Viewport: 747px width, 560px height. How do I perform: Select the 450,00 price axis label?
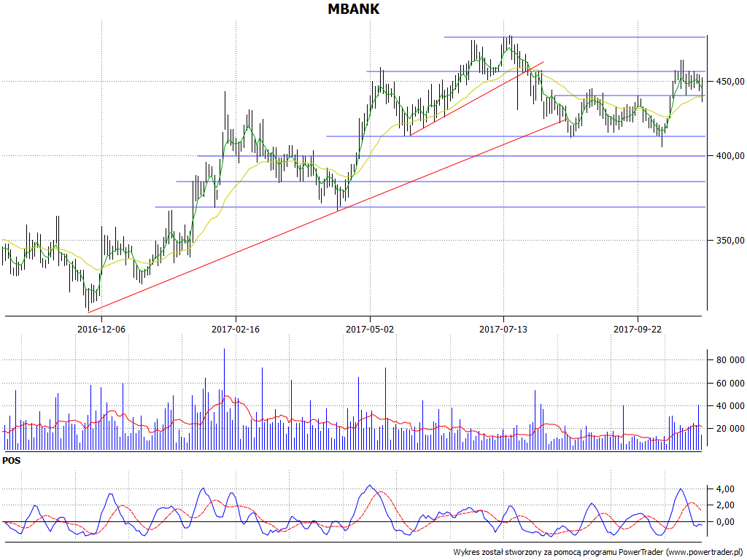click(729, 82)
